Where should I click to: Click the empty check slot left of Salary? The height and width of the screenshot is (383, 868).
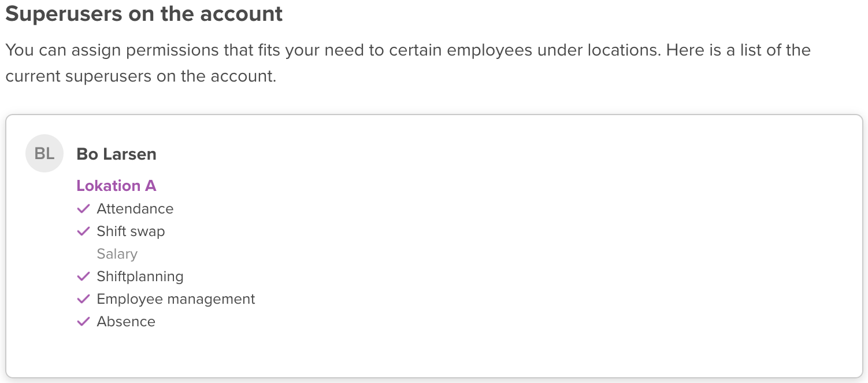pos(84,253)
